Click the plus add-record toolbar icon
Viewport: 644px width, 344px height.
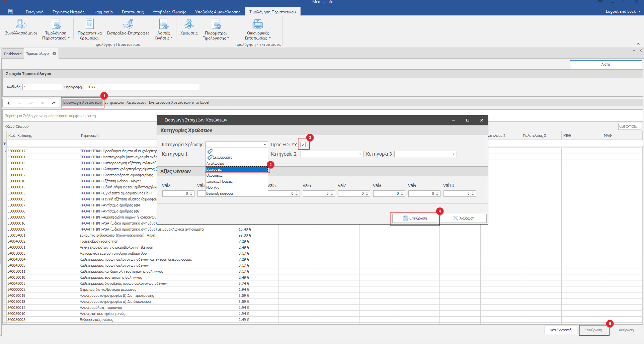click(8, 103)
